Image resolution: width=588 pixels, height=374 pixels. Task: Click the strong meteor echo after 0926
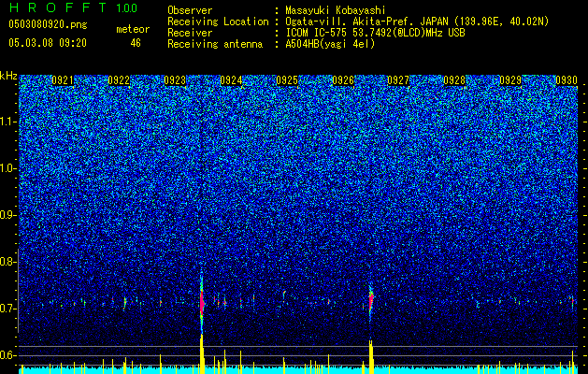tap(371, 300)
